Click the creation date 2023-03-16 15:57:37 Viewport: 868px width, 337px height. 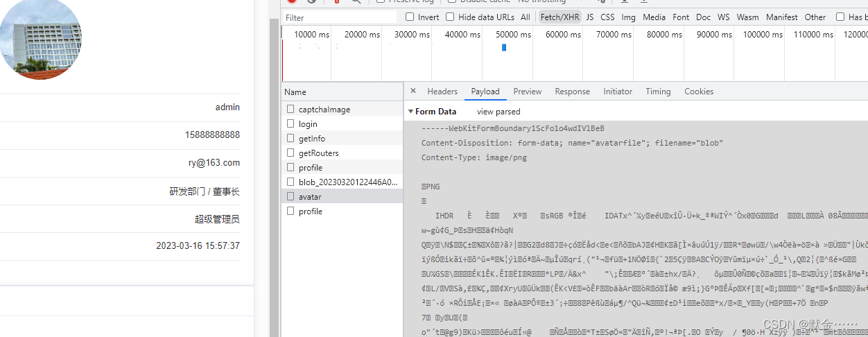coord(198,246)
